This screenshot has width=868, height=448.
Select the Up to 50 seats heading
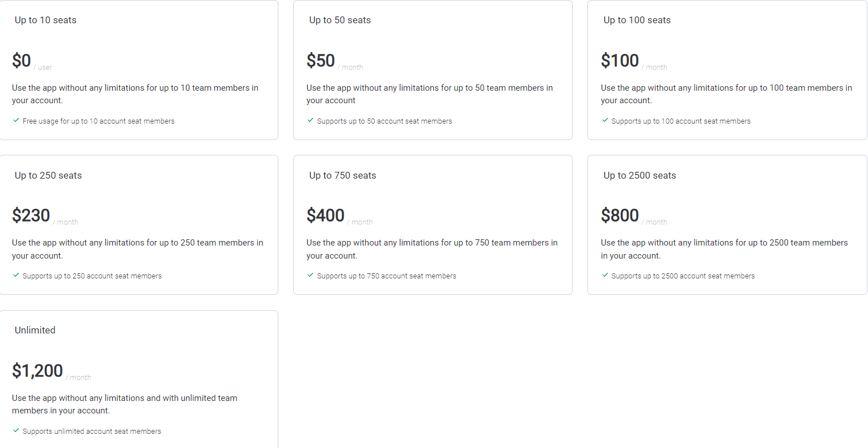[340, 20]
